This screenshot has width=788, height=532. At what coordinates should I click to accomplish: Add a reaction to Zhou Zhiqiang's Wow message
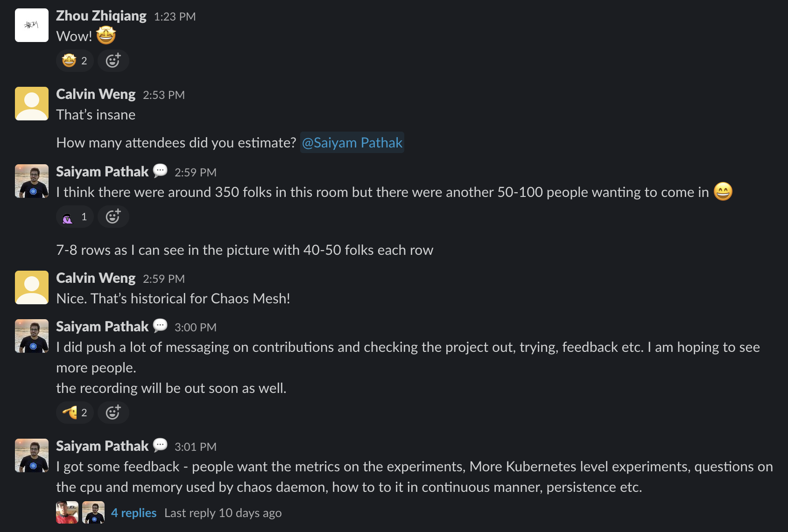pos(113,61)
